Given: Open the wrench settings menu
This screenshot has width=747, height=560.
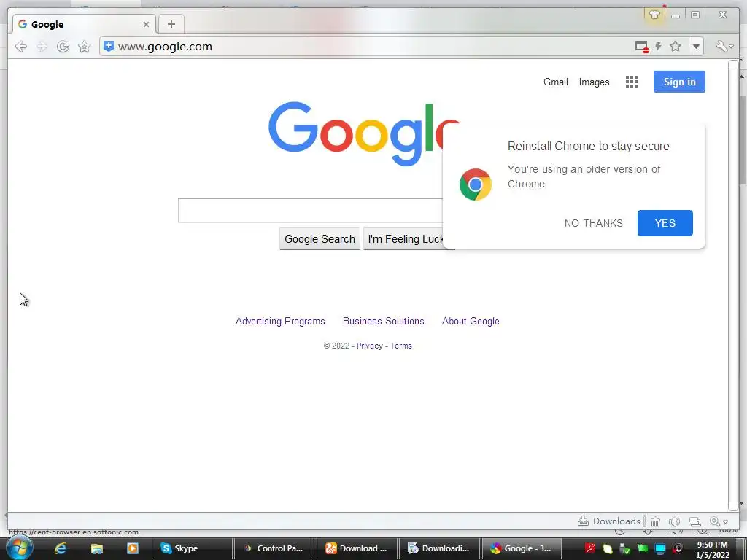Looking at the screenshot, I should pos(724,46).
